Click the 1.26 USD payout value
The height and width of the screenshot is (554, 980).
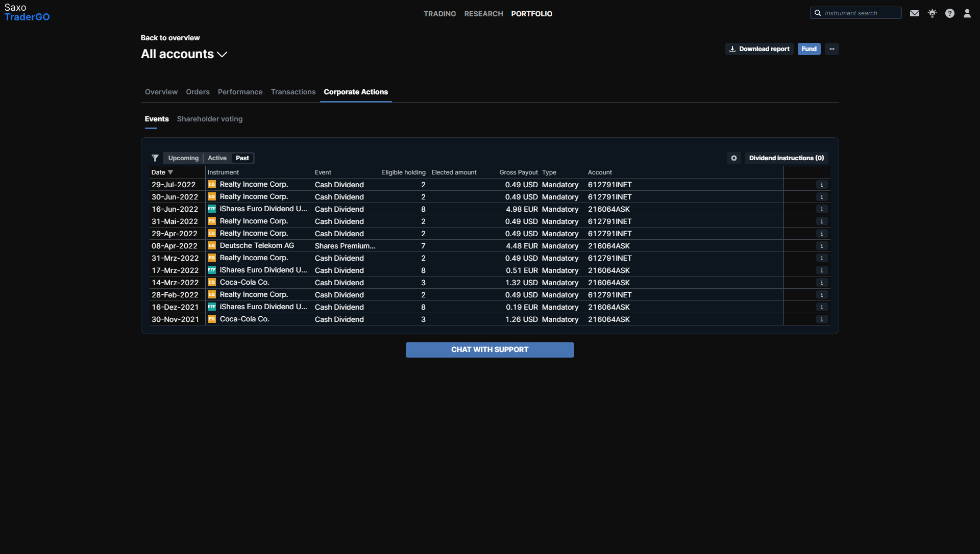coord(522,319)
